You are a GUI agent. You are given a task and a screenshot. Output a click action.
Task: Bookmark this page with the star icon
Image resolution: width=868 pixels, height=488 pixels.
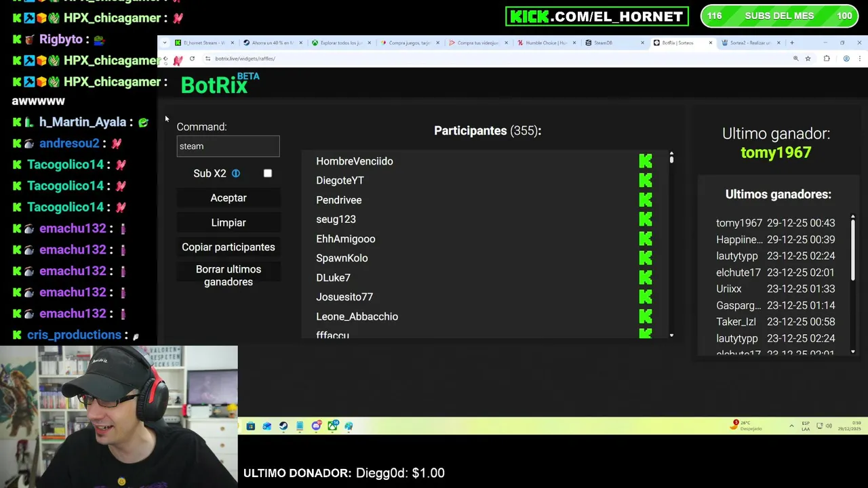coord(808,59)
